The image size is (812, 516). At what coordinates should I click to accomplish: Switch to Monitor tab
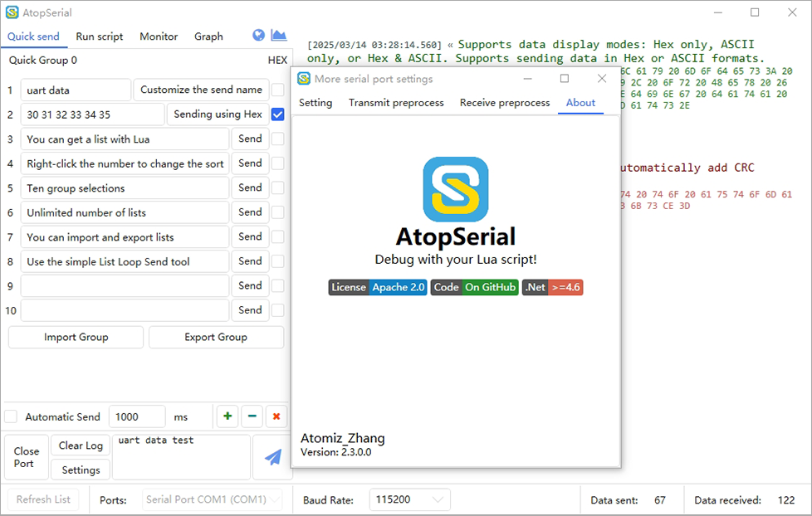click(159, 37)
